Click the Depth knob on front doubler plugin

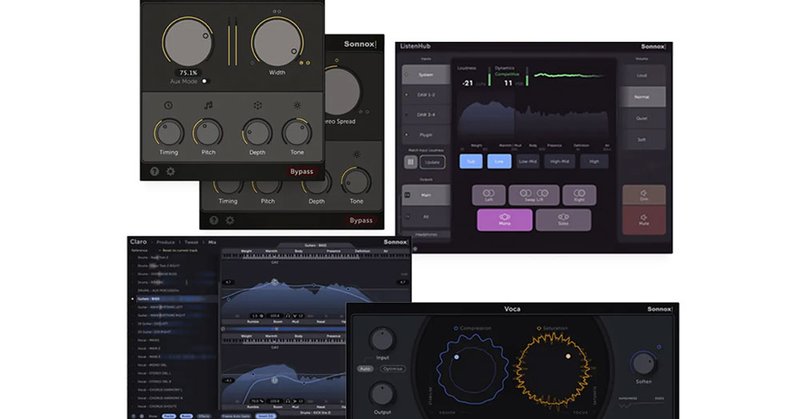coord(257,133)
